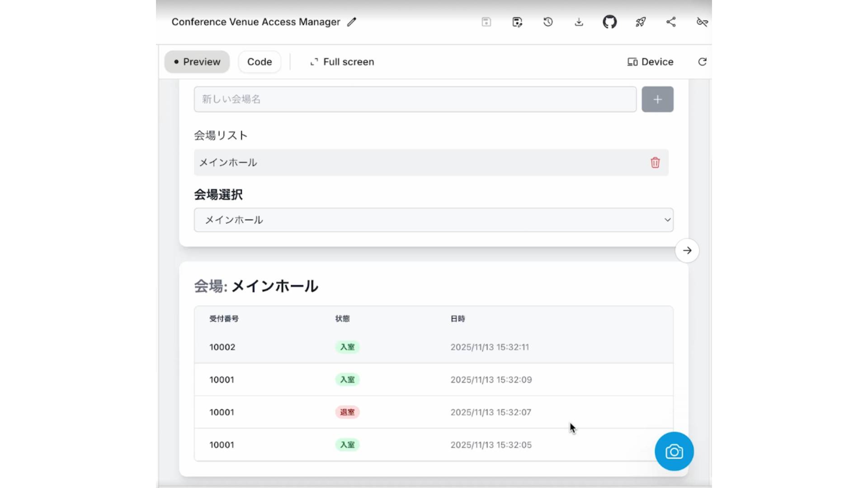Open the version history clock icon

coord(548,22)
